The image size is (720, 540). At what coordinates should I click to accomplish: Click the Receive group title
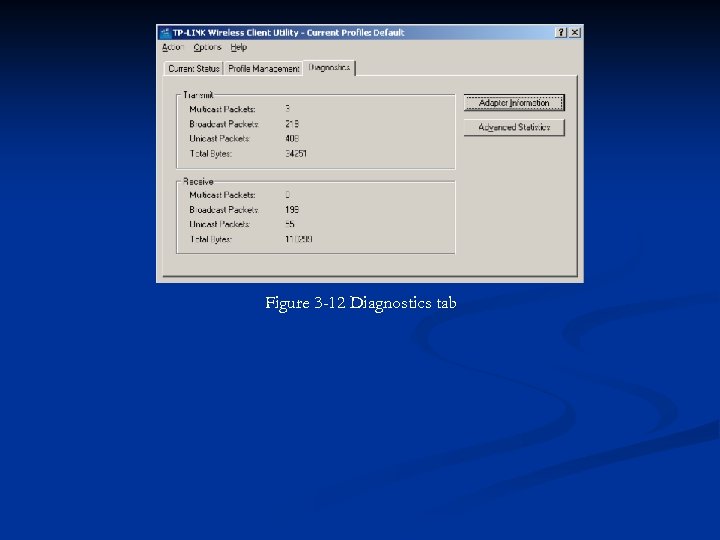tap(198, 181)
